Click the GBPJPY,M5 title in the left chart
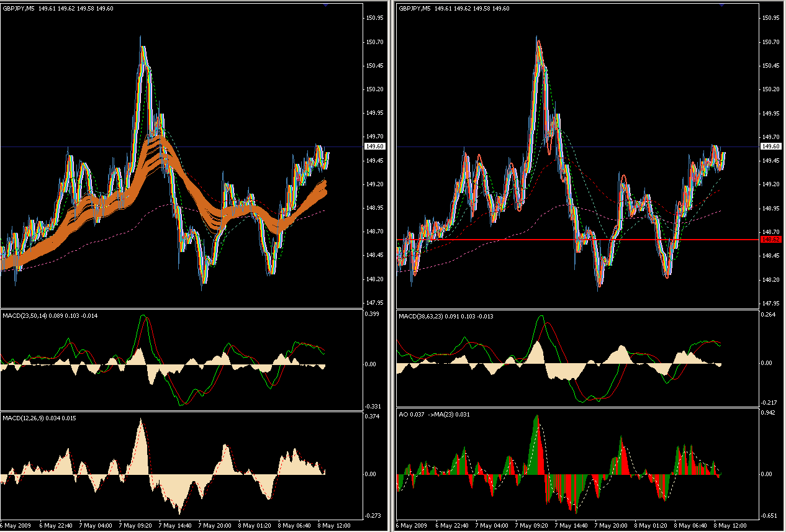Screen dimensions: 786x532 (x=19, y=8)
